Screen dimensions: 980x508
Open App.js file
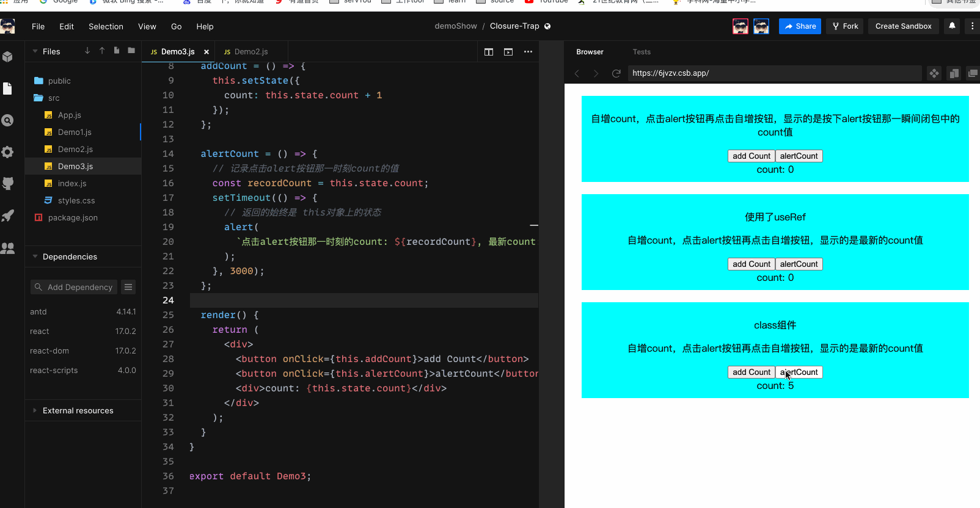click(x=83, y=115)
